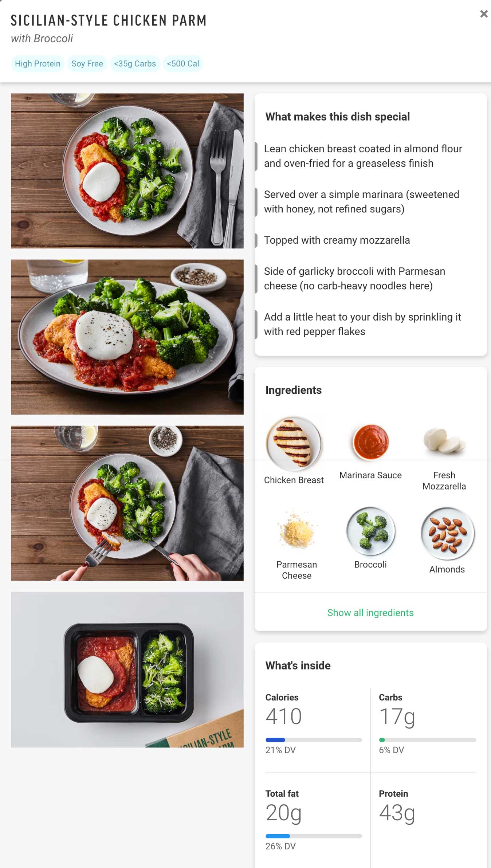Select the Marinara Sauce ingredient icon
This screenshot has width=491, height=868.
click(370, 441)
